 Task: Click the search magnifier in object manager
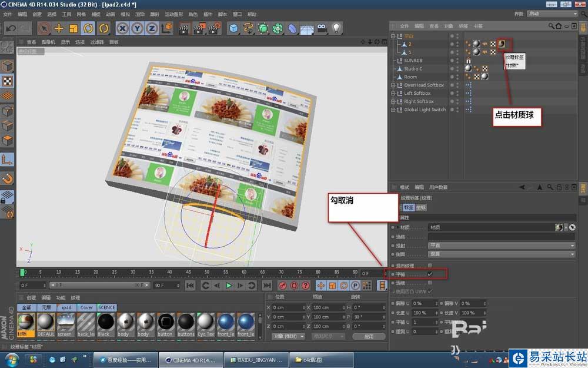pos(552,26)
